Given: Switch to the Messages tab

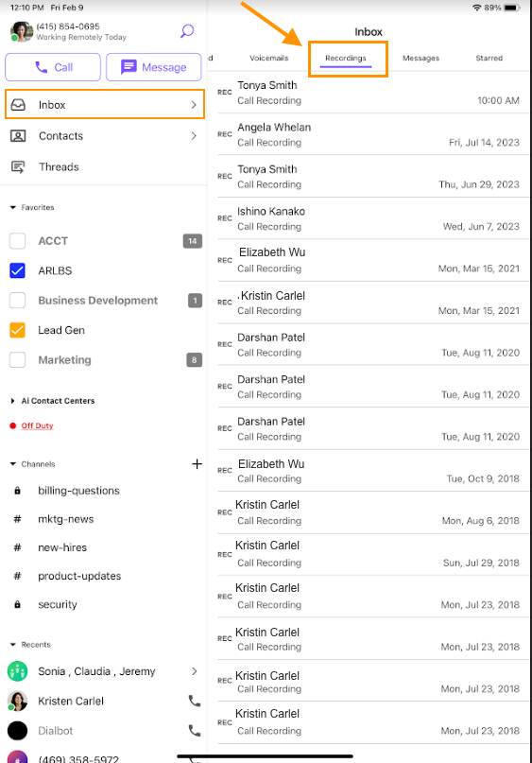Looking at the screenshot, I should click(420, 58).
